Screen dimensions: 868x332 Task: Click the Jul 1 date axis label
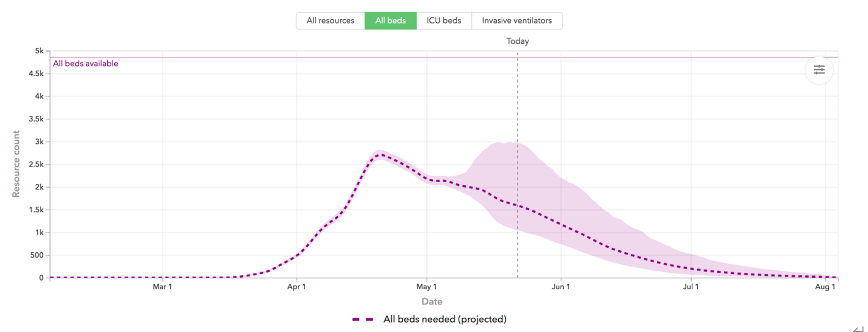[691, 287]
